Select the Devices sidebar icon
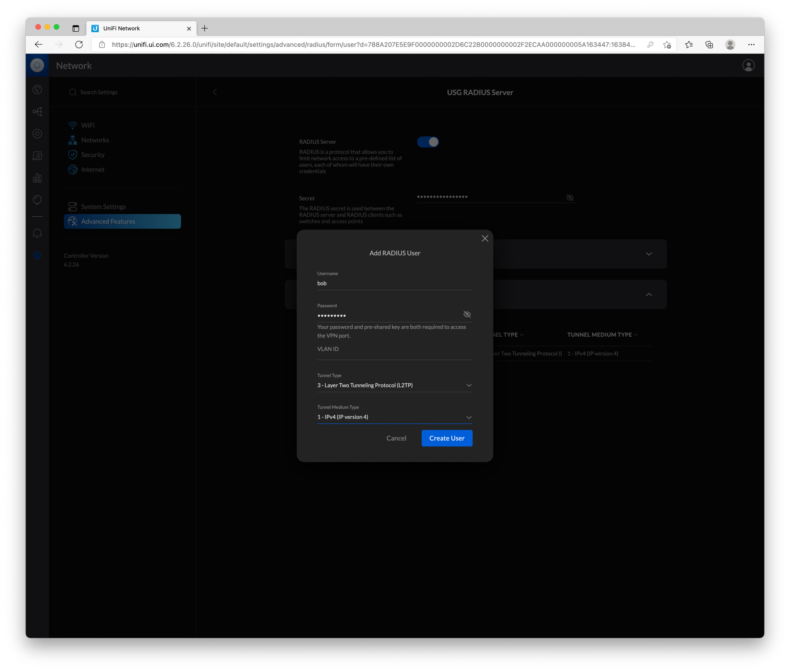The image size is (790, 672). click(37, 134)
